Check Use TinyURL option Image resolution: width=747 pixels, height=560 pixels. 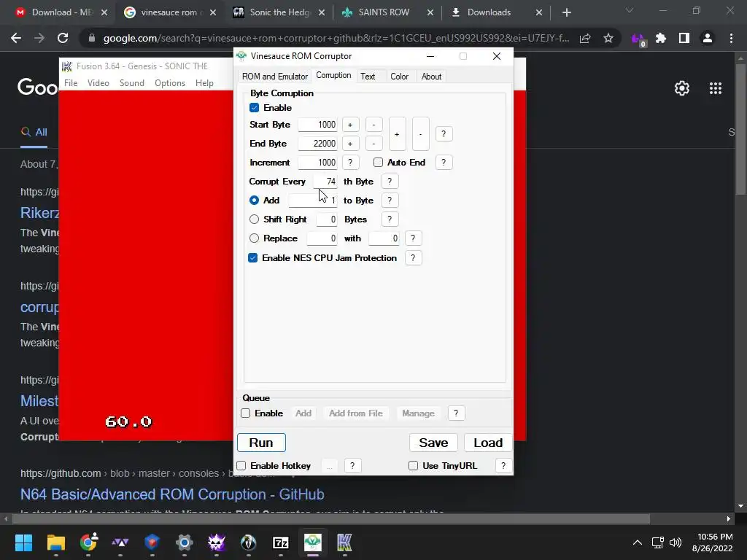[x=414, y=466]
